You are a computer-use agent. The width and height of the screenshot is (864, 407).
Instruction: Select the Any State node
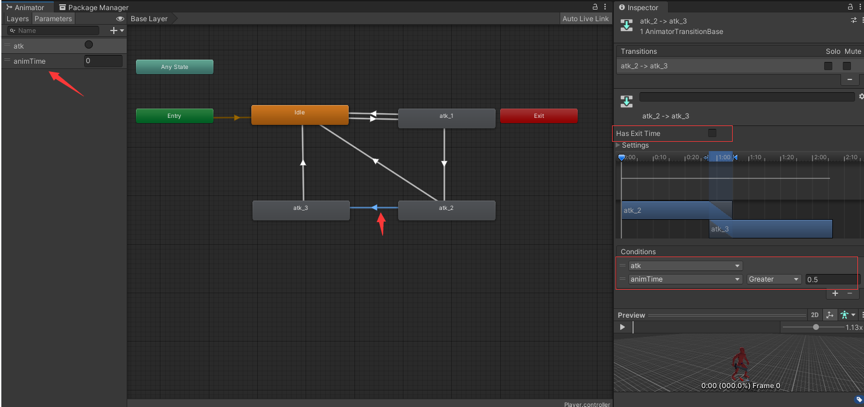coord(175,67)
